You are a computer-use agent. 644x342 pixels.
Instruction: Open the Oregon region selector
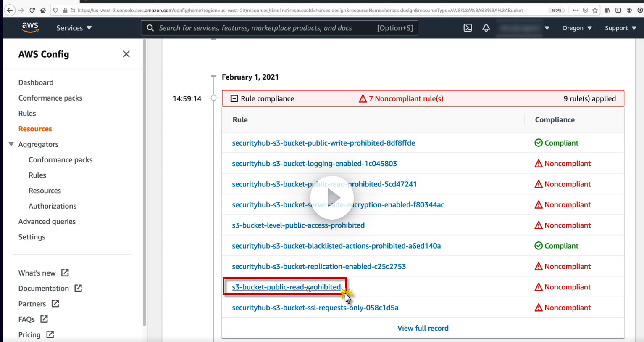(x=577, y=28)
